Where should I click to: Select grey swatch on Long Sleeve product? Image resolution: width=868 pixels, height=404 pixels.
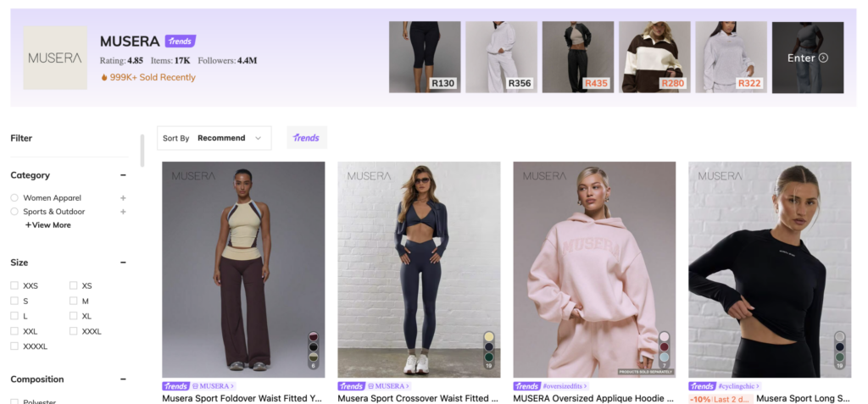click(840, 336)
